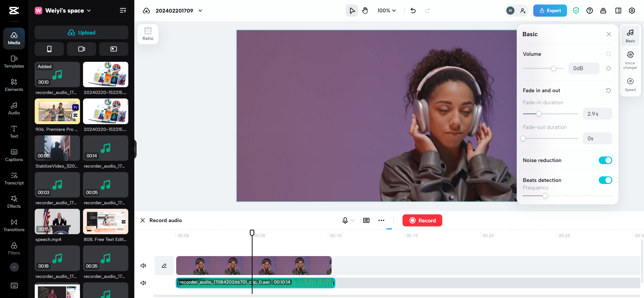This screenshot has width=644, height=298.
Task: Select the microphone icon near Record audio
Action: (x=345, y=220)
